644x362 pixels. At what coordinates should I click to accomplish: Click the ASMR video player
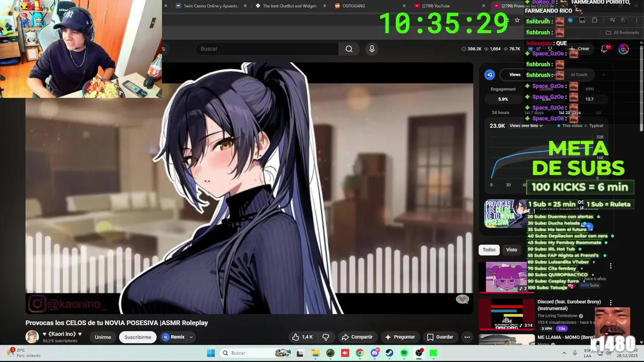coord(250,188)
